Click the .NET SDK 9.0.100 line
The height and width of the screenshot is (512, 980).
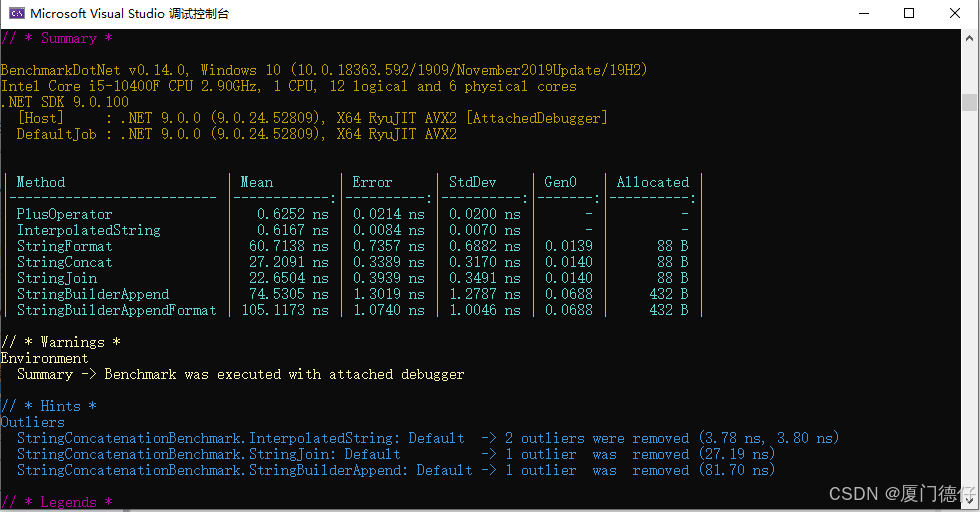(x=65, y=102)
